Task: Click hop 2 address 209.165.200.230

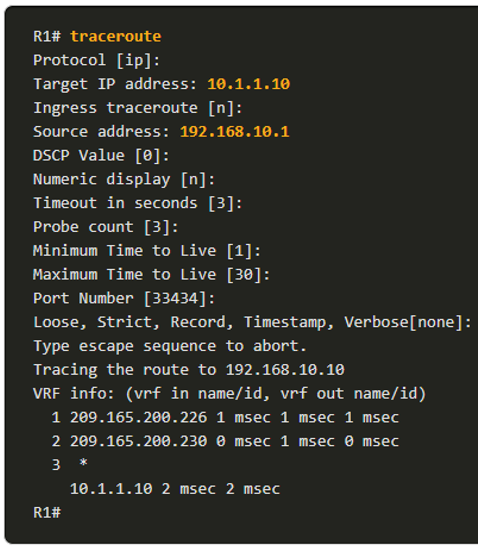Action: click(139, 441)
